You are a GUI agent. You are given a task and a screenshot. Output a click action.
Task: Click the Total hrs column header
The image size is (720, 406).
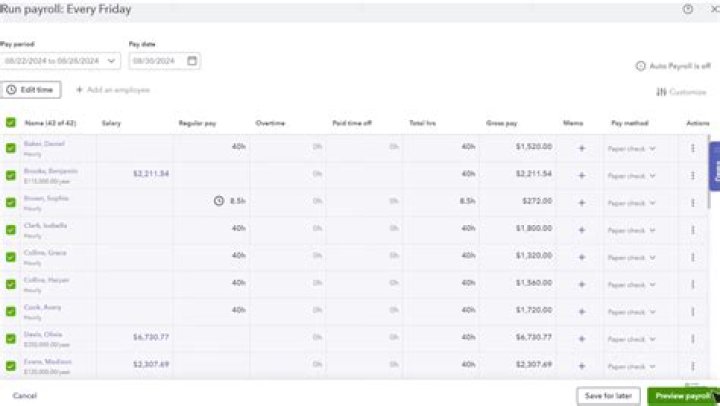coord(422,123)
